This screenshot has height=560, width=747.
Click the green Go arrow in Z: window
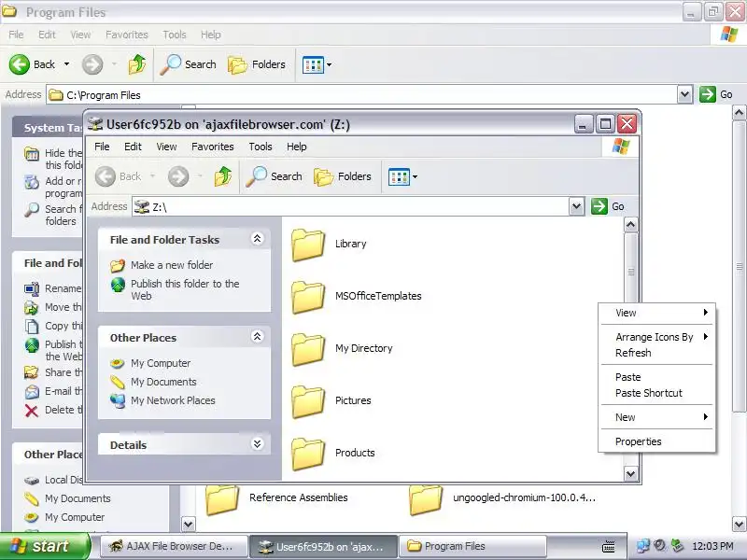(x=599, y=206)
